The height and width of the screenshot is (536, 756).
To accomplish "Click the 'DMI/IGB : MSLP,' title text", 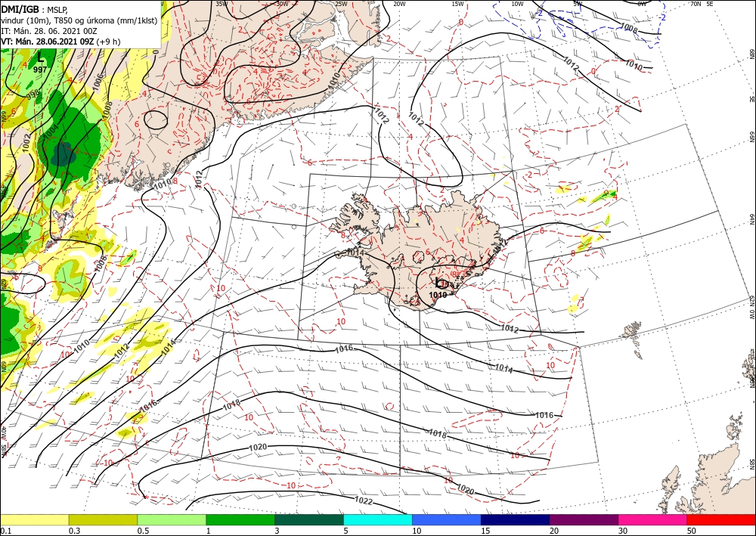I will point(35,9).
